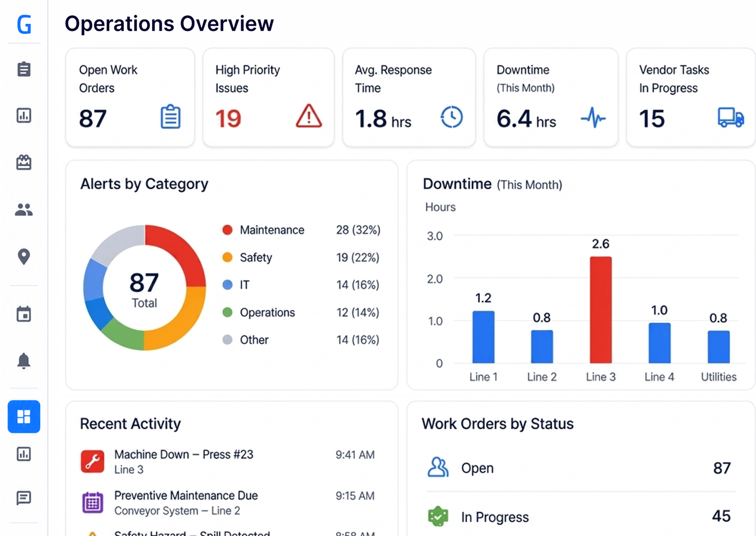Screen dimensions: 756x536
Task: Click the users icon beside Open status
Action: click(438, 468)
